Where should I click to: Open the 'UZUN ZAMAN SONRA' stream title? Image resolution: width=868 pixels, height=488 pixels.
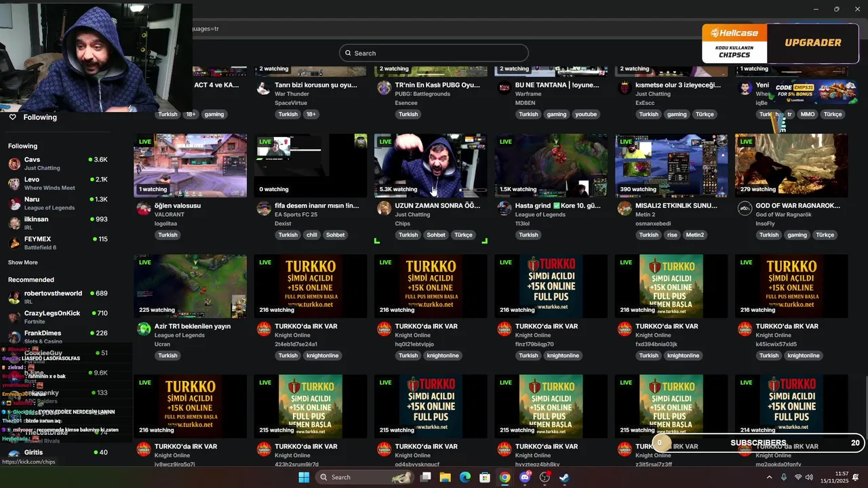point(437,205)
